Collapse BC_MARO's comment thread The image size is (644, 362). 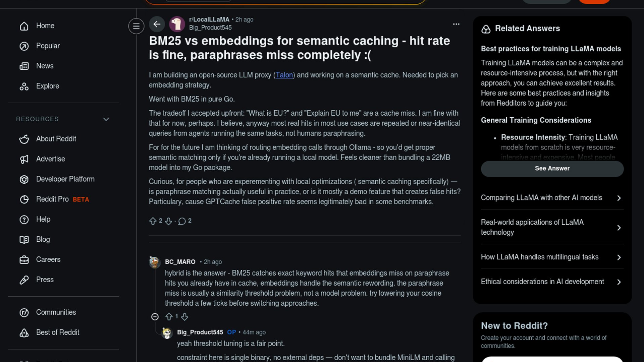tap(155, 317)
